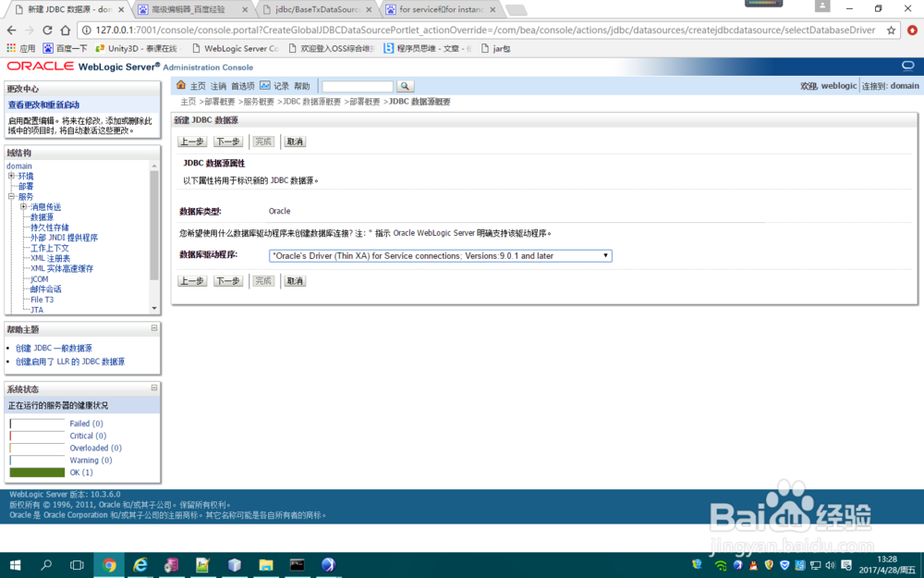Viewport: 924px width, 578px height.
Task: Open the 创建 JDBC 一般数据源 help link
Action: tap(54, 348)
